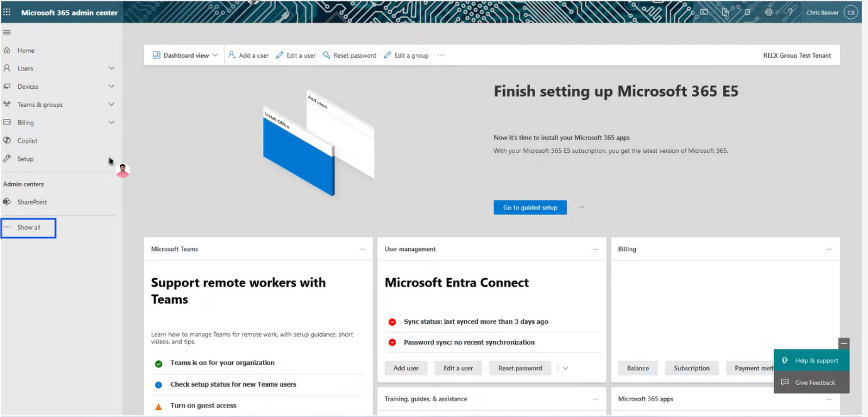This screenshot has height=417, width=868.
Task: Click 'Turn on guest access' item
Action: click(203, 406)
